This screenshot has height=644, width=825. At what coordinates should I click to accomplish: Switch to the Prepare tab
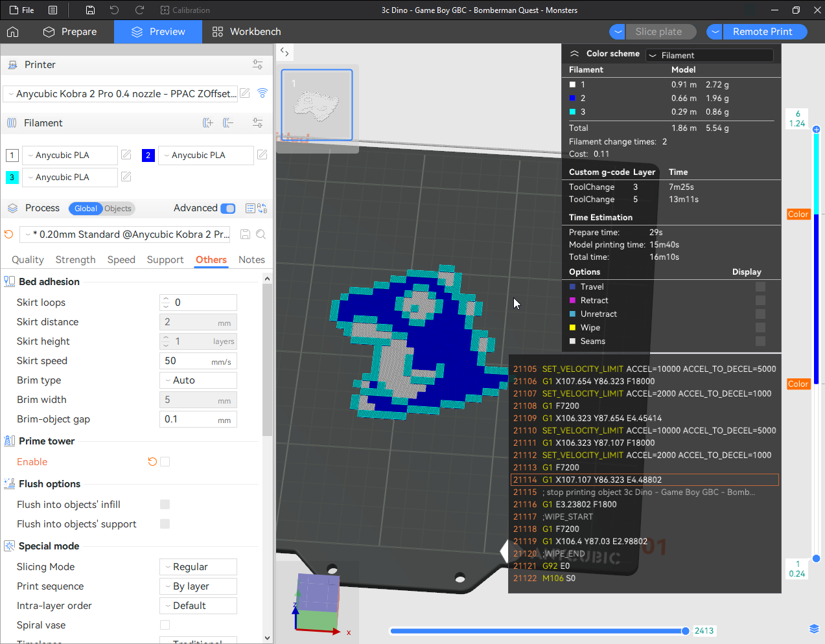(x=70, y=32)
